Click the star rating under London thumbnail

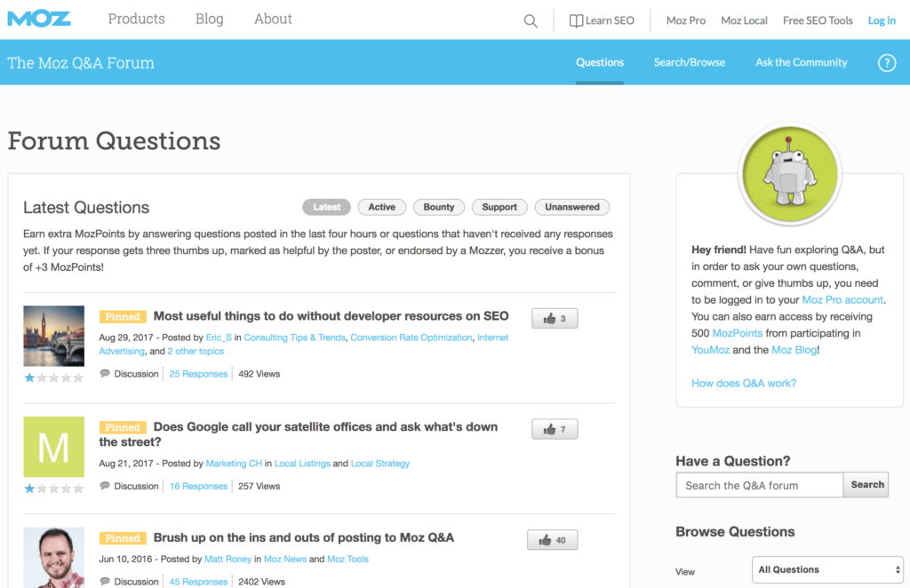point(54,378)
